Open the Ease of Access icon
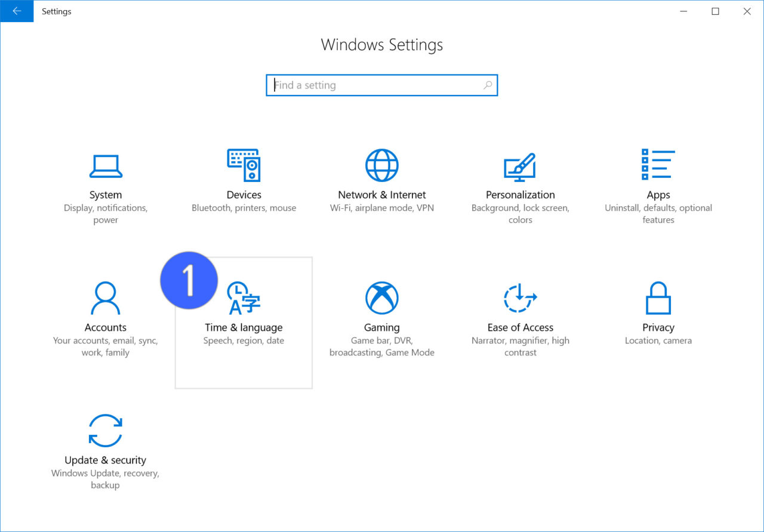Image resolution: width=764 pixels, height=532 pixels. [x=520, y=298]
